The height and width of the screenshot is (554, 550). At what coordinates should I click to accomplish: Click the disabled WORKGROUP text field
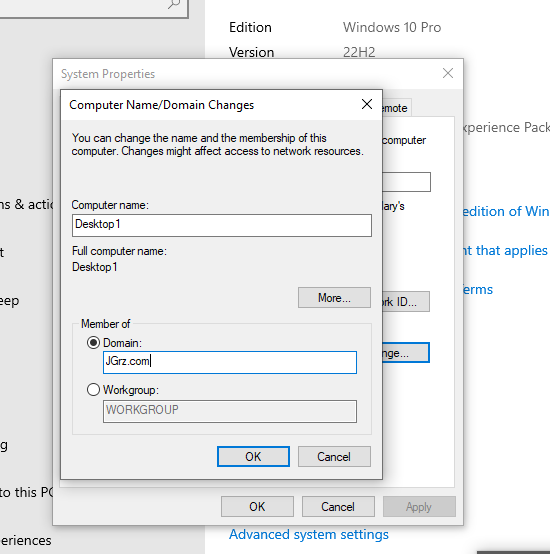click(230, 411)
